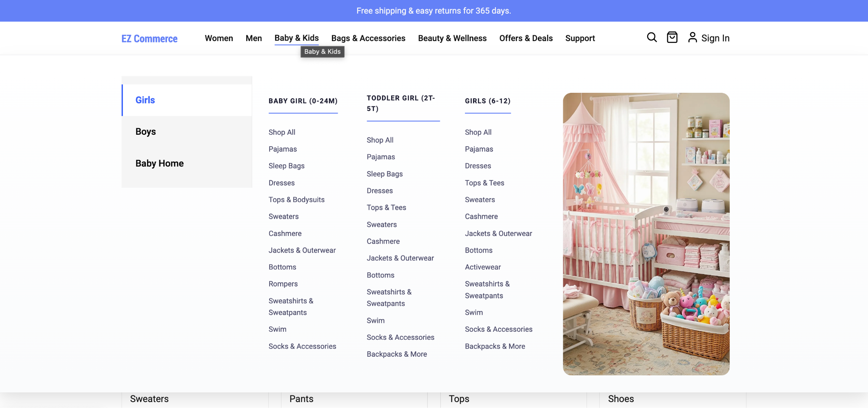Open the search icon
Image resolution: width=868 pixels, height=408 pixels.
coord(652,37)
